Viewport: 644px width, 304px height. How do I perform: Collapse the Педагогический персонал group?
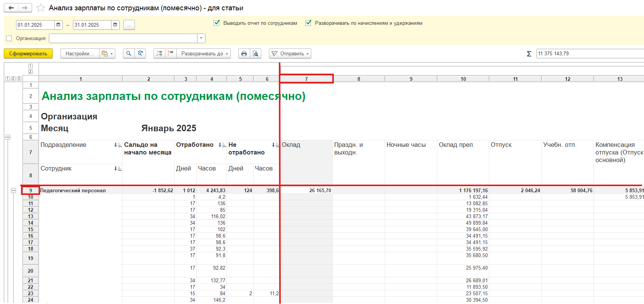(x=13, y=190)
